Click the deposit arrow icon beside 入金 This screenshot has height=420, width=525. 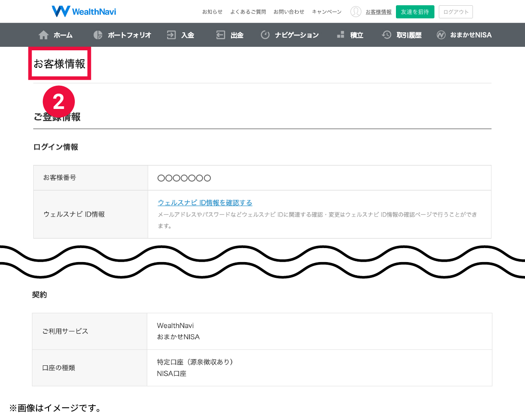tap(171, 35)
